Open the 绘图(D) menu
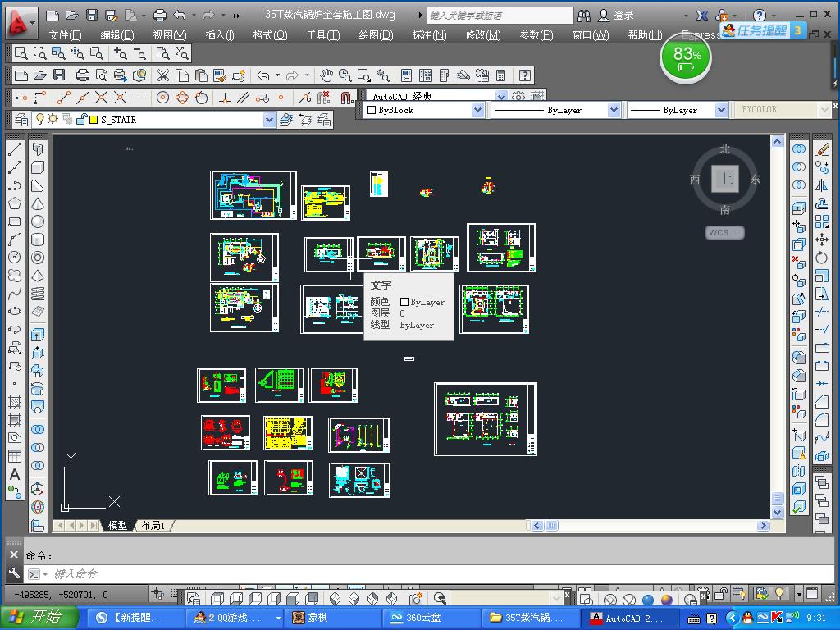The width and height of the screenshot is (840, 630). point(376,34)
